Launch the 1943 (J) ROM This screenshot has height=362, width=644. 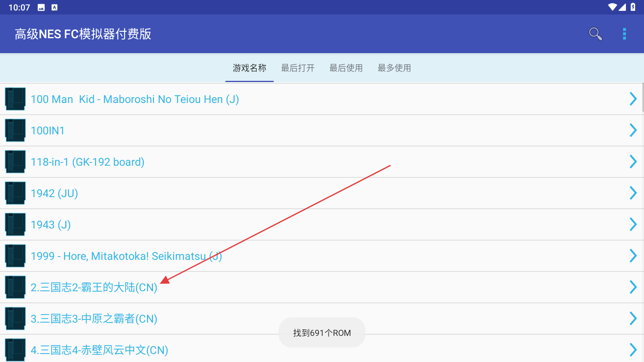point(322,224)
